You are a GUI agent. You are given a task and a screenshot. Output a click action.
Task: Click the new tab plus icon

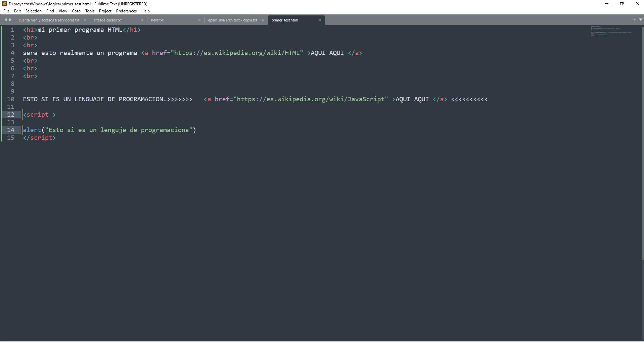(x=634, y=20)
